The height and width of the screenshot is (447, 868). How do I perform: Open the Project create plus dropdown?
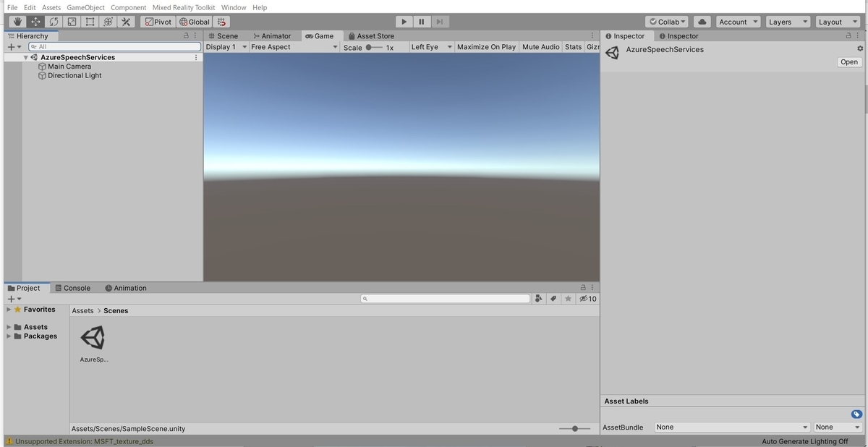[x=14, y=299]
